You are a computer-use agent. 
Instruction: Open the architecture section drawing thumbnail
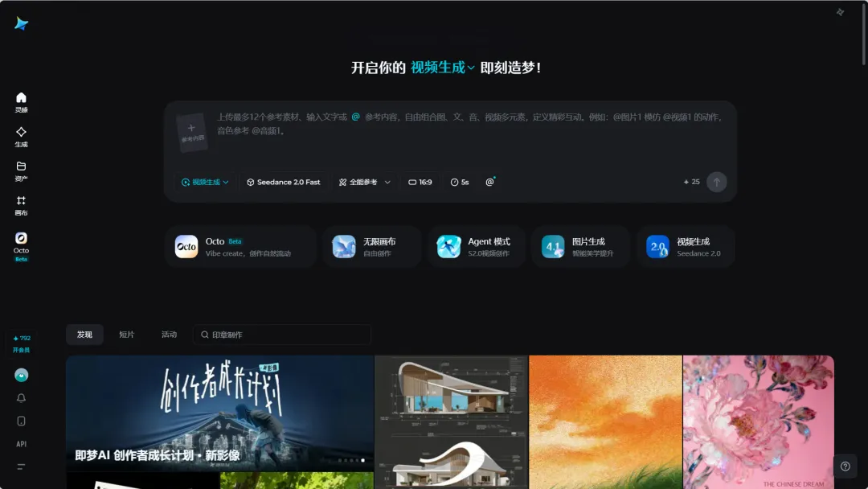pyautogui.click(x=451, y=422)
